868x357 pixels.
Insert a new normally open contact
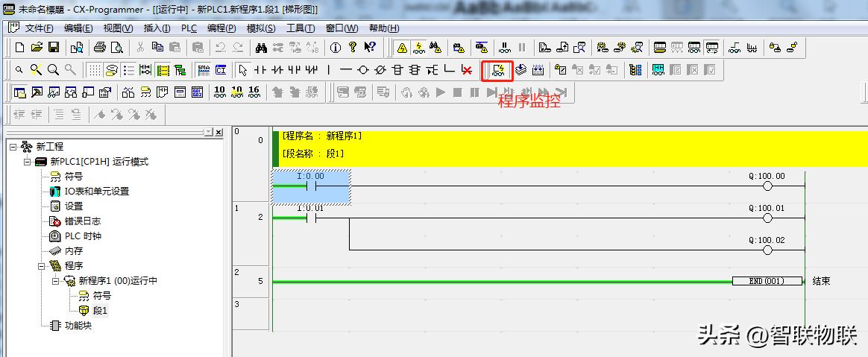point(260,70)
